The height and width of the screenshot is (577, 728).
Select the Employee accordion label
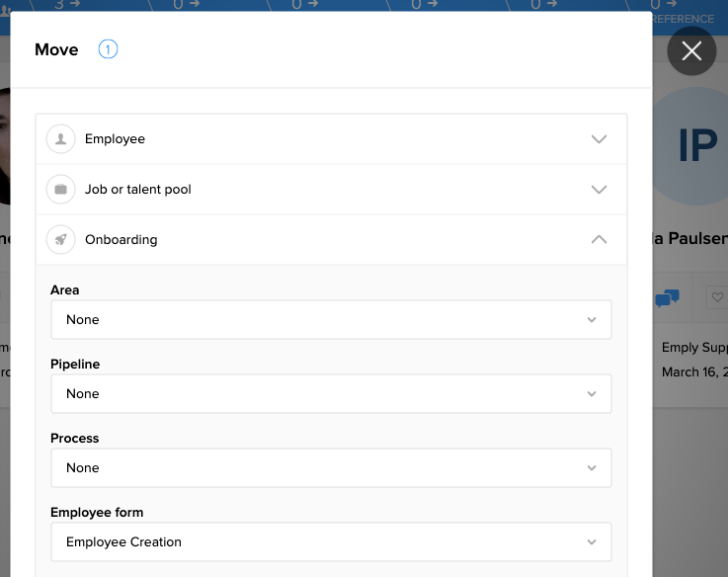pos(115,139)
